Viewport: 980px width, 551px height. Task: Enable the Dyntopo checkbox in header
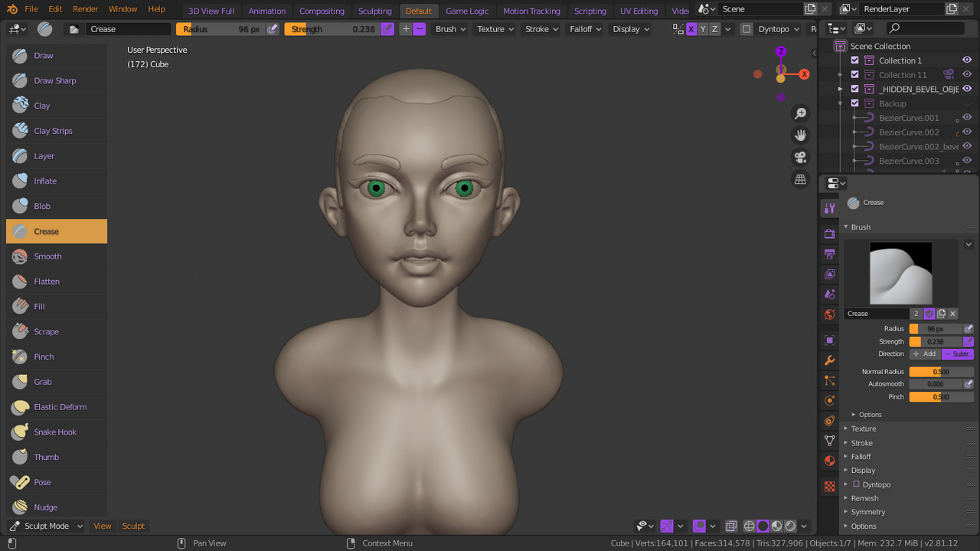(x=746, y=29)
